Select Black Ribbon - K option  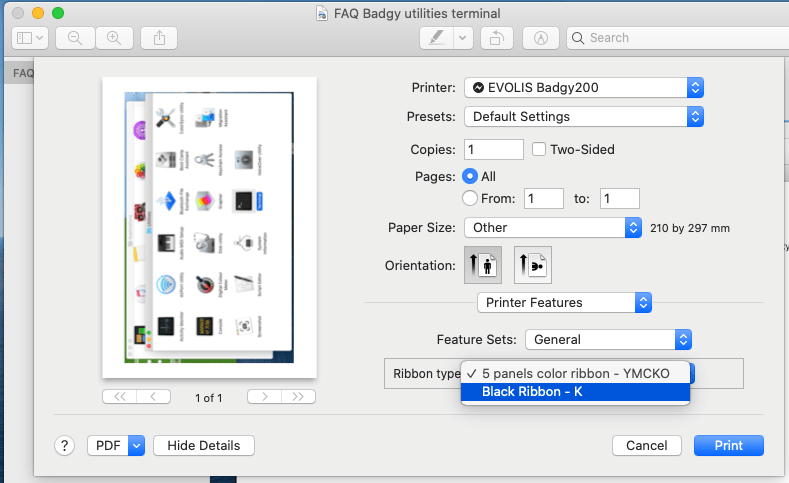(x=575, y=392)
